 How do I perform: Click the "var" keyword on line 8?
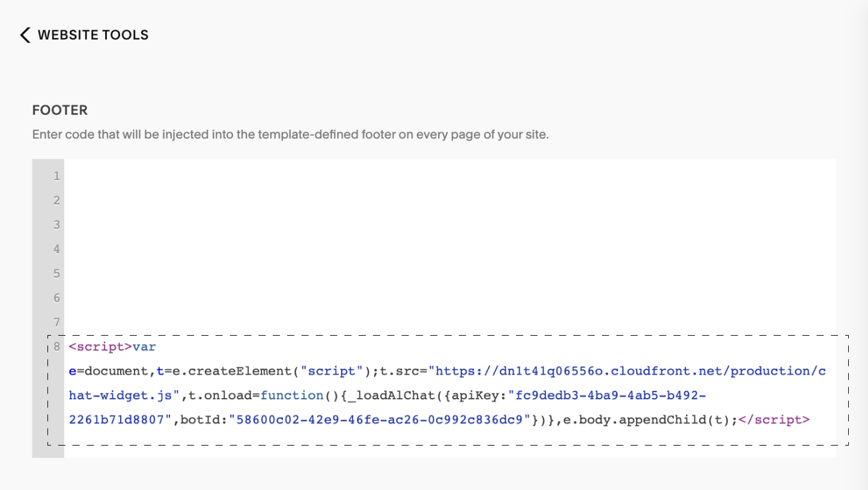pos(144,346)
